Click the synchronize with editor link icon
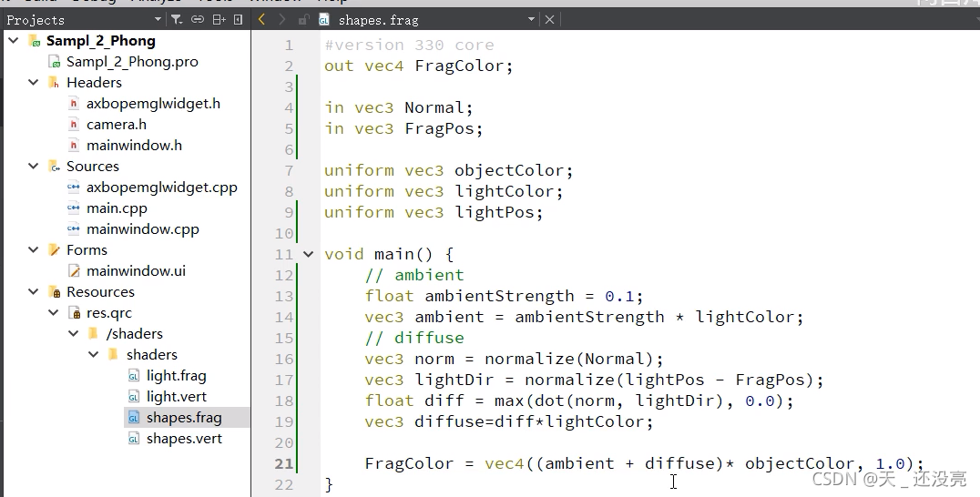980x497 pixels. tap(198, 19)
